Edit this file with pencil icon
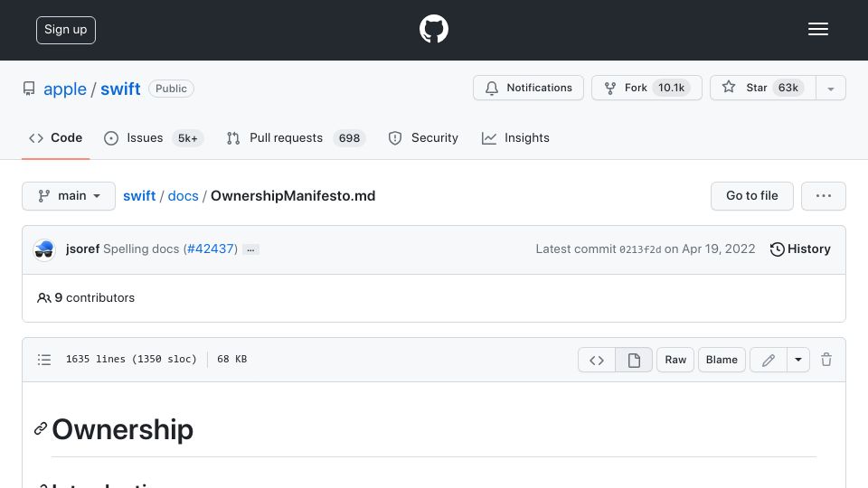Screen dimensions: 868x488 769,360
